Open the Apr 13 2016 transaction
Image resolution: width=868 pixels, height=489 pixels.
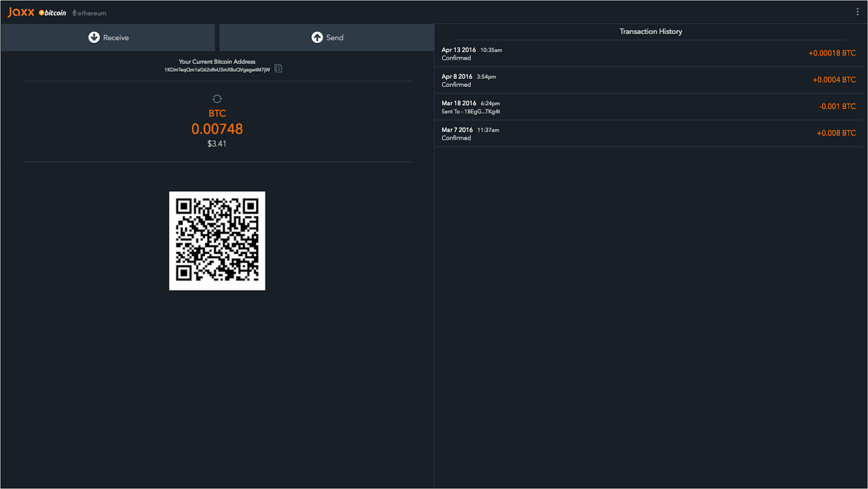649,53
